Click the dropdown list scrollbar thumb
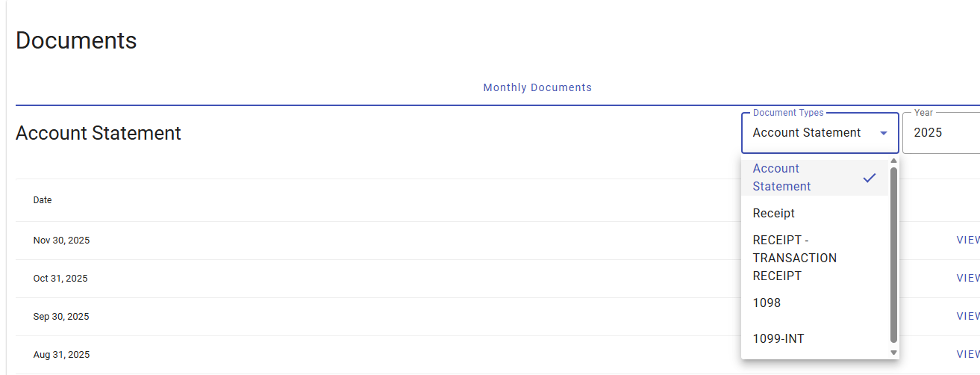 coord(893,254)
